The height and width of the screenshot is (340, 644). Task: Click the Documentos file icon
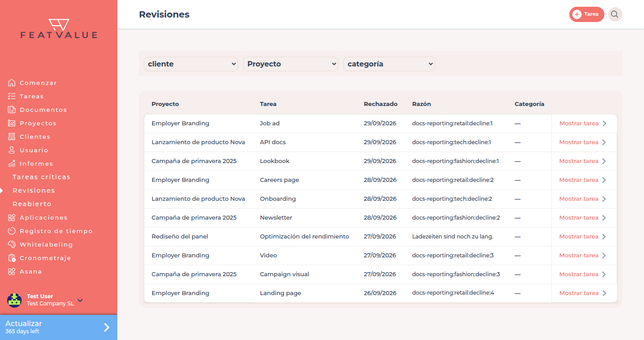point(12,110)
